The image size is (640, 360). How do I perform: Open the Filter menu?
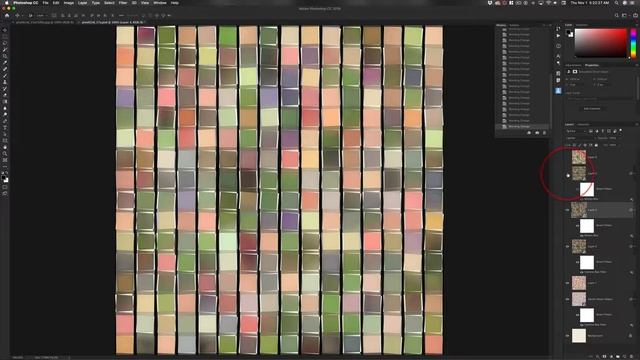point(123,3)
